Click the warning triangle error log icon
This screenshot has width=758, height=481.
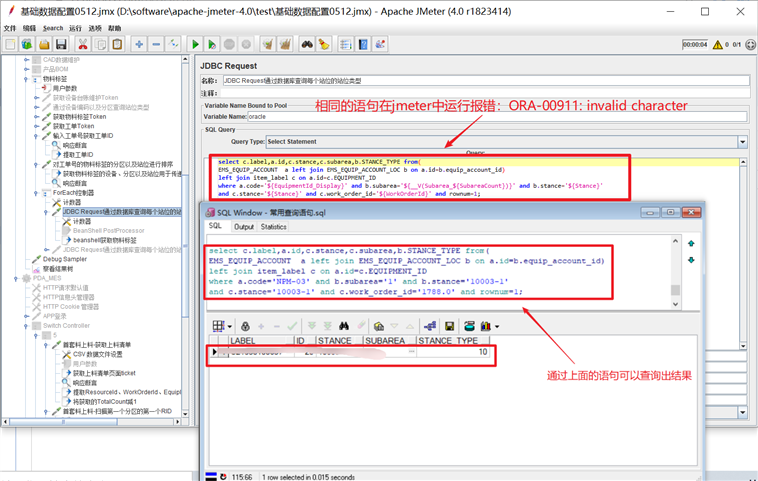[x=717, y=44]
